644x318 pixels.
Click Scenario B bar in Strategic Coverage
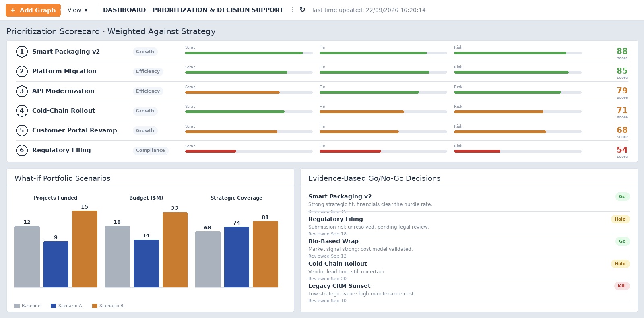(x=265, y=254)
